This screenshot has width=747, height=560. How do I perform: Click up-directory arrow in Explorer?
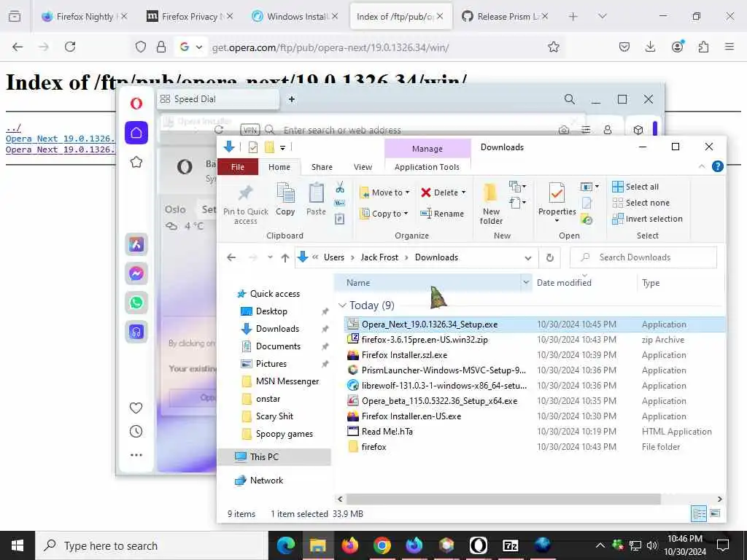click(x=285, y=257)
